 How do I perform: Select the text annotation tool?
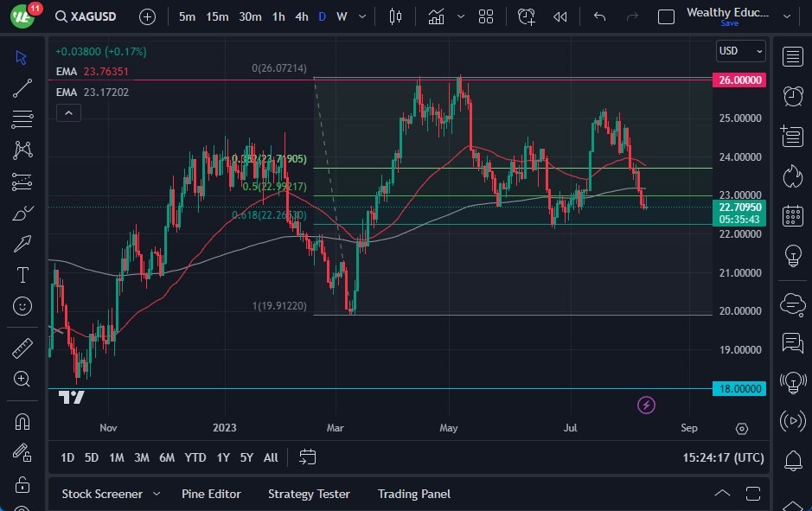tap(22, 275)
